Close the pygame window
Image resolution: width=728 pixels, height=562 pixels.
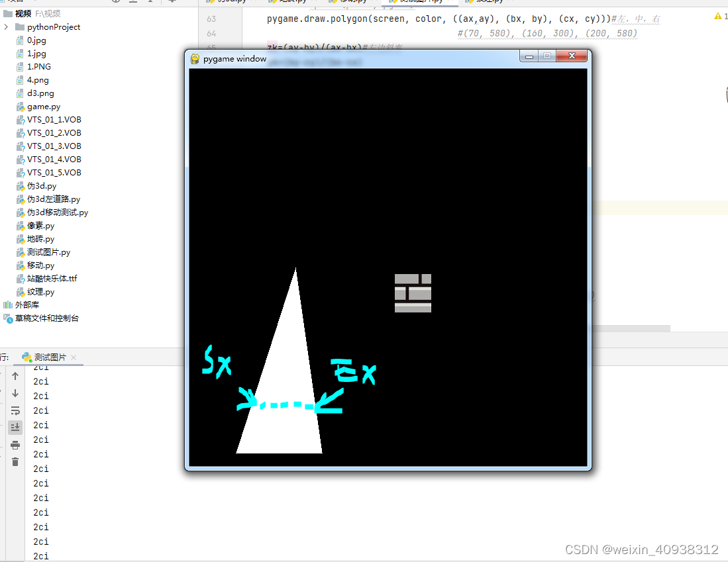pos(572,56)
